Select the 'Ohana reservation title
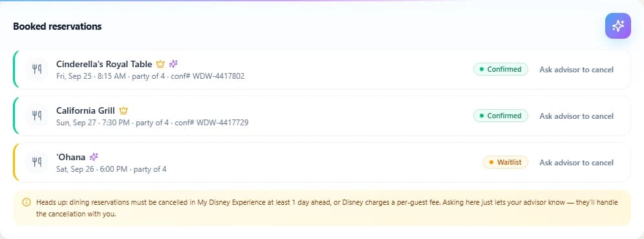 pyautogui.click(x=70, y=157)
